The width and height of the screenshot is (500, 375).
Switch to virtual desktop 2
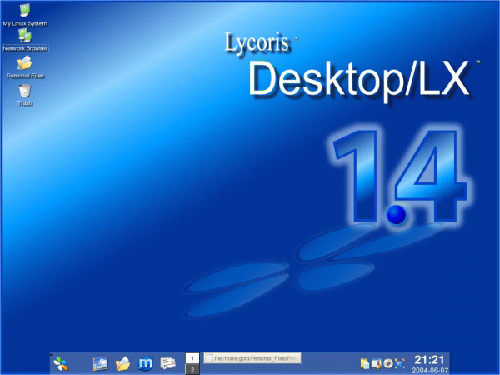(x=192, y=369)
